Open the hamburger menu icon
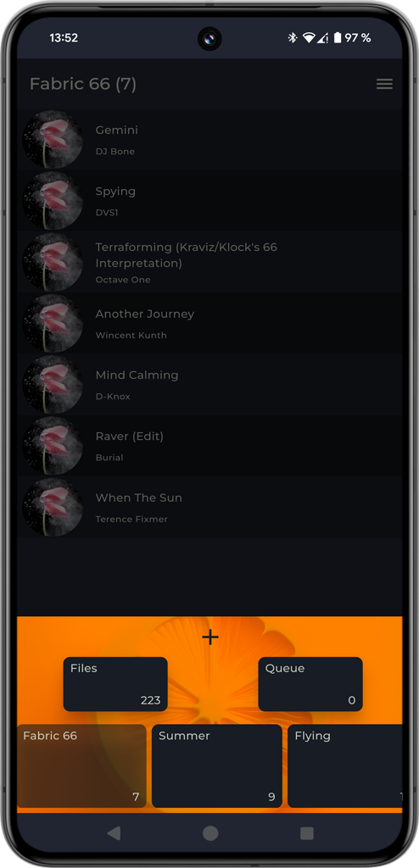419x868 pixels. (384, 84)
